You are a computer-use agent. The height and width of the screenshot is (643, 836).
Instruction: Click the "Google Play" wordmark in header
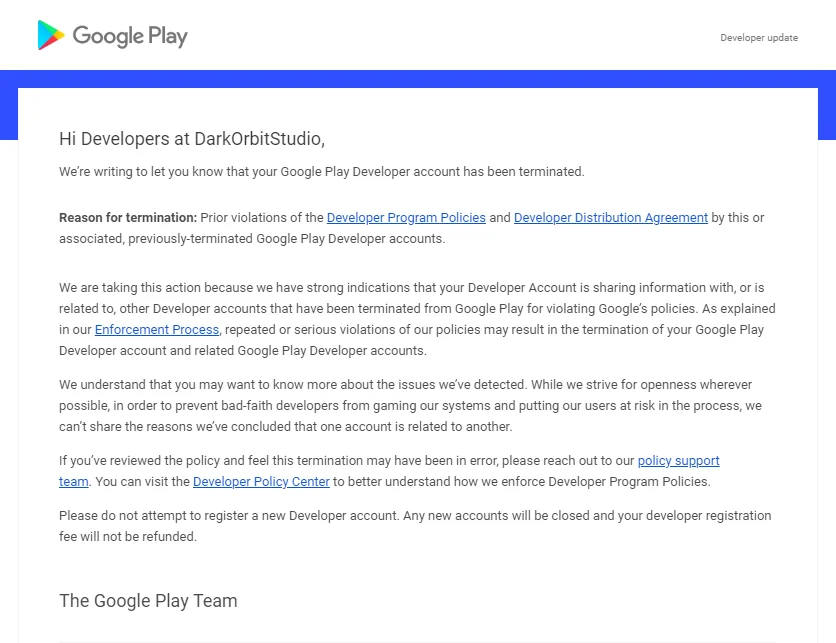tap(129, 37)
